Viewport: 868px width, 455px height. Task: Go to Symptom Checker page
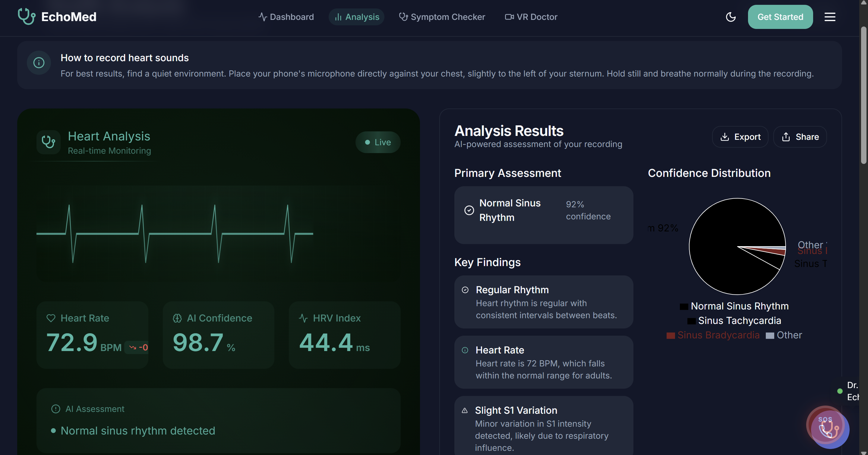pyautogui.click(x=442, y=17)
